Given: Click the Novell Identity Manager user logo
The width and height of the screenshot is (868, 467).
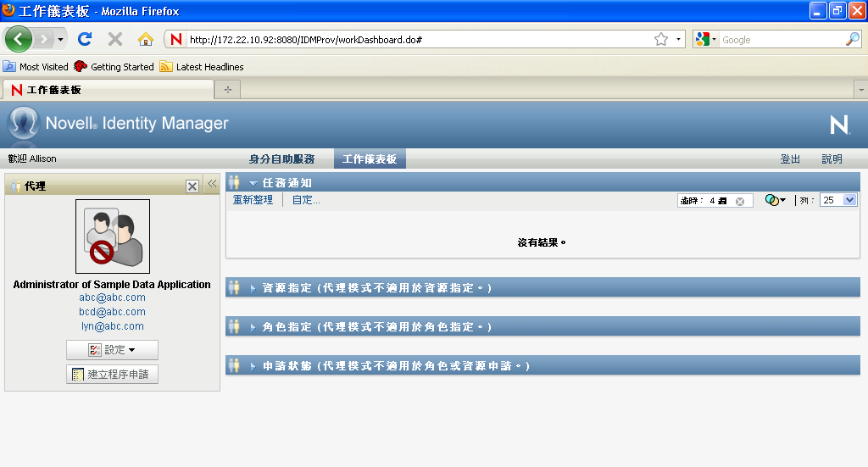Looking at the screenshot, I should [23, 123].
